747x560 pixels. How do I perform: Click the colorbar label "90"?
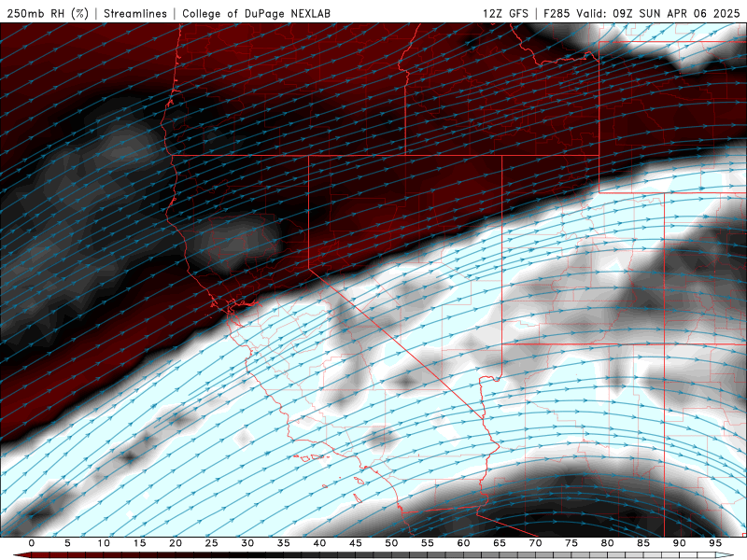[x=679, y=543]
